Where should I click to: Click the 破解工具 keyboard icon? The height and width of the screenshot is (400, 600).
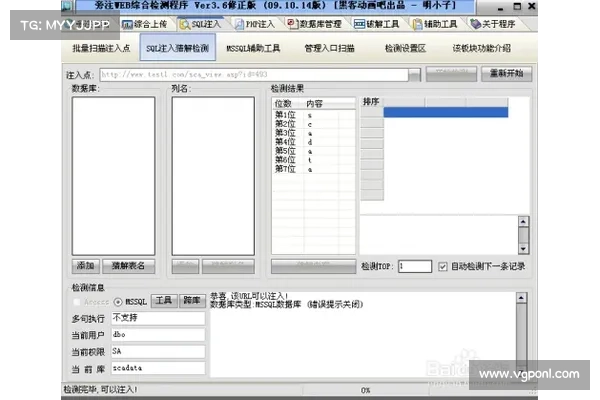pyautogui.click(x=359, y=24)
